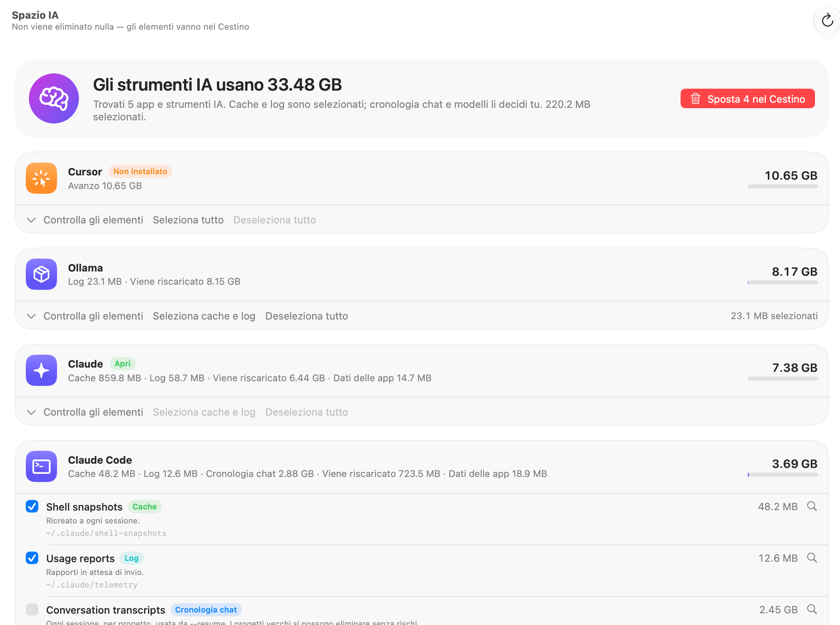Click Seleziona tutto for Cursor
The width and height of the screenshot is (840, 625).
coord(188,220)
